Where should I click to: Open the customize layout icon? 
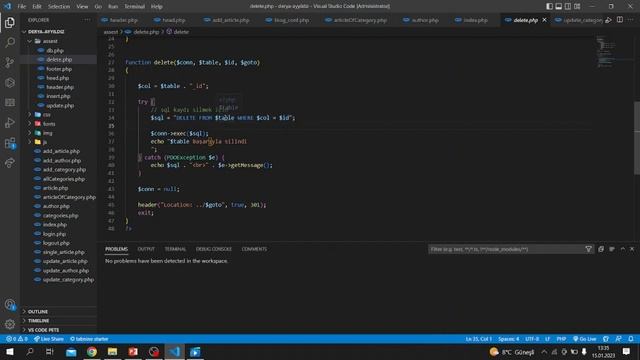pyautogui.click(x=577, y=6)
